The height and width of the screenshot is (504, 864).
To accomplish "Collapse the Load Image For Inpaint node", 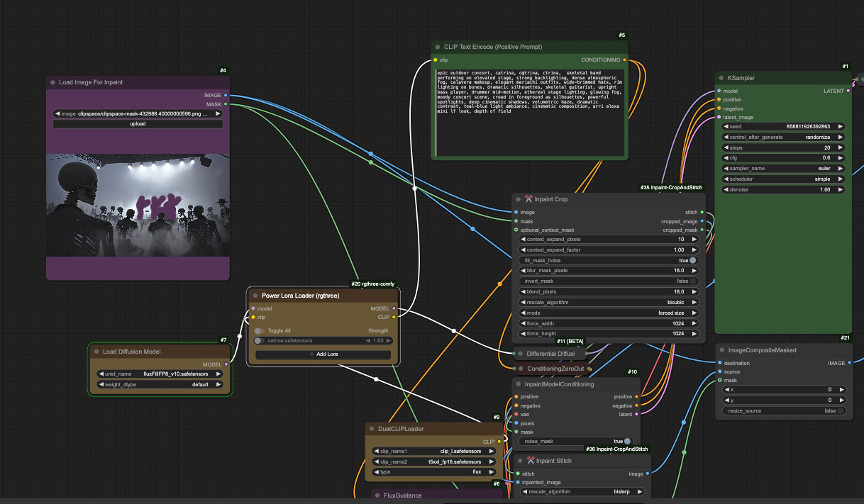I will (52, 82).
